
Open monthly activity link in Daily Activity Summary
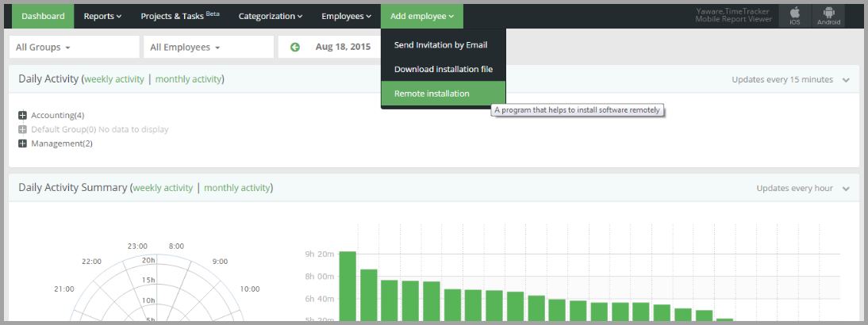pos(237,188)
